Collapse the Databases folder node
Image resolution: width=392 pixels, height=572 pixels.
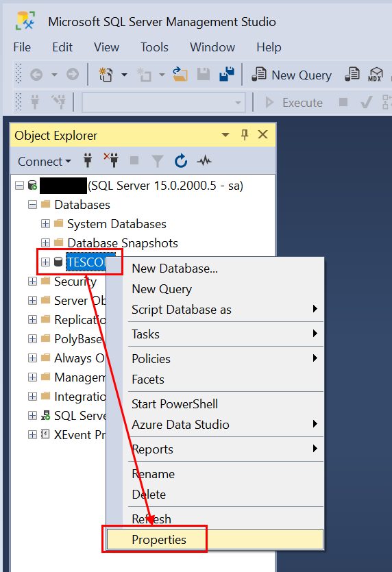pos(32,205)
